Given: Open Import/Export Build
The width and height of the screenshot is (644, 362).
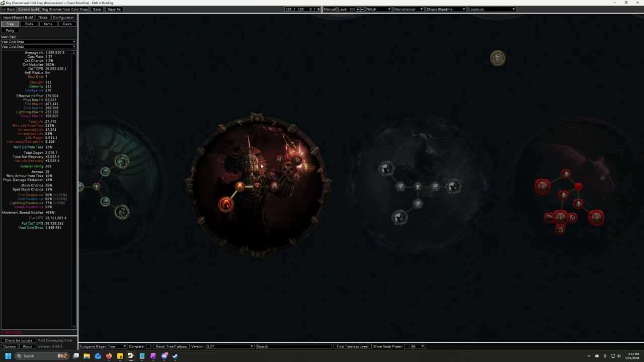Looking at the screenshot, I should 18,18.
